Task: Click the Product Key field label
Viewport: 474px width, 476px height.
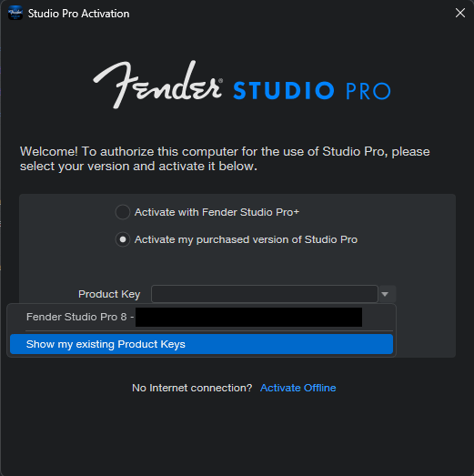Action: (x=109, y=294)
